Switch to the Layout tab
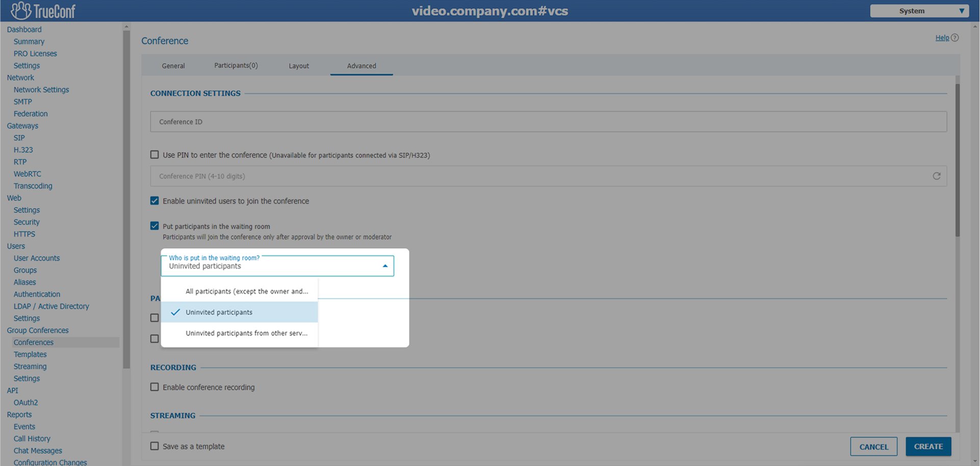 [299, 66]
